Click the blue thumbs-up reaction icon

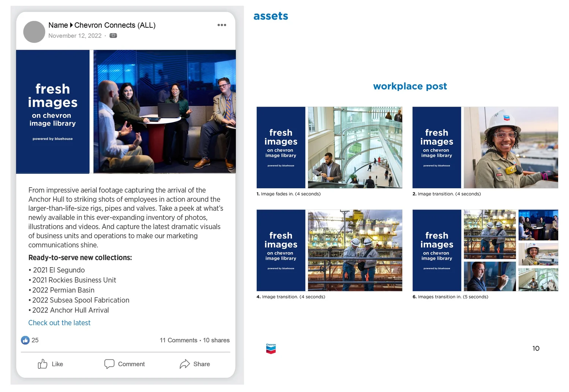tap(25, 340)
